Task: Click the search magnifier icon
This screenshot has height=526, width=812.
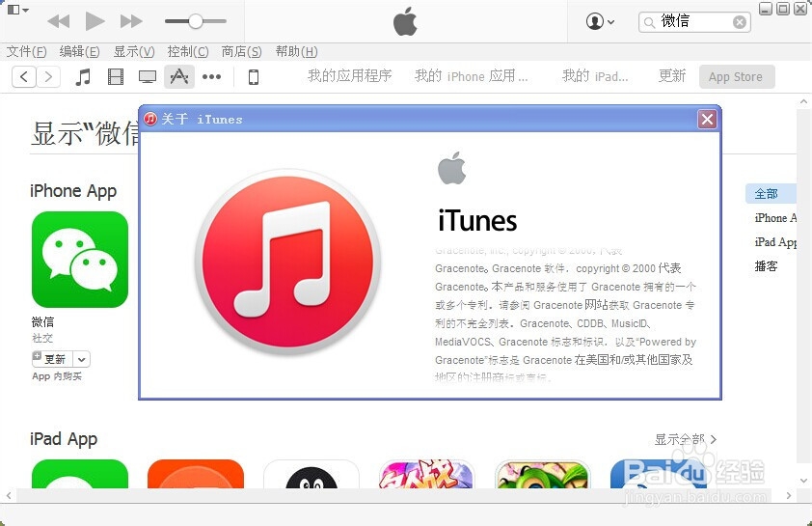Action: (x=649, y=22)
